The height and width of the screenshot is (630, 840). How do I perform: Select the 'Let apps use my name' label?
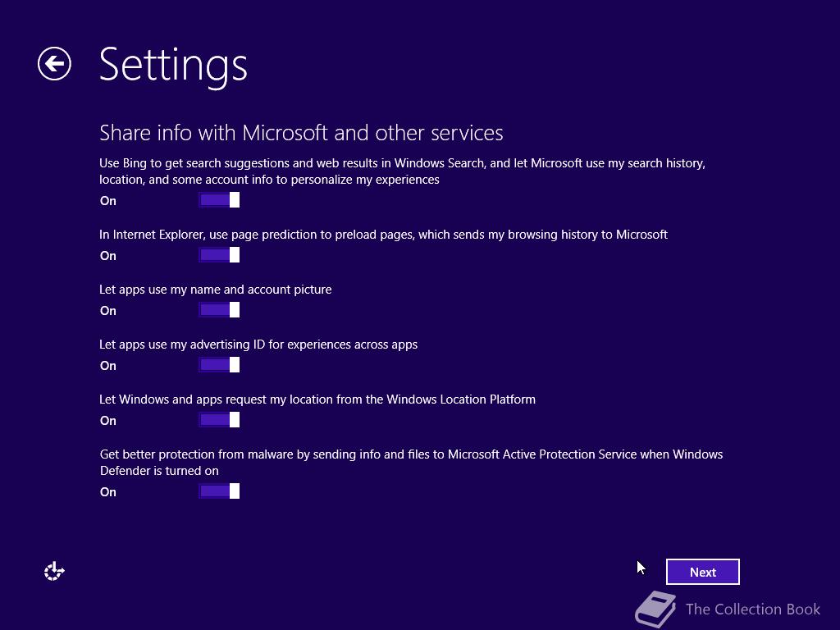[x=215, y=290]
